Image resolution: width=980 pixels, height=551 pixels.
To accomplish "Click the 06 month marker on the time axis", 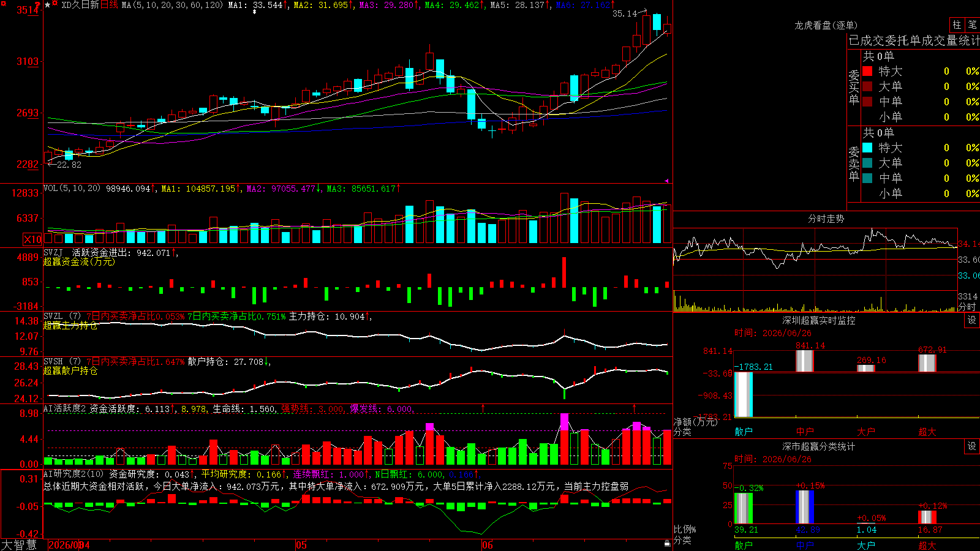I will pyautogui.click(x=487, y=545).
